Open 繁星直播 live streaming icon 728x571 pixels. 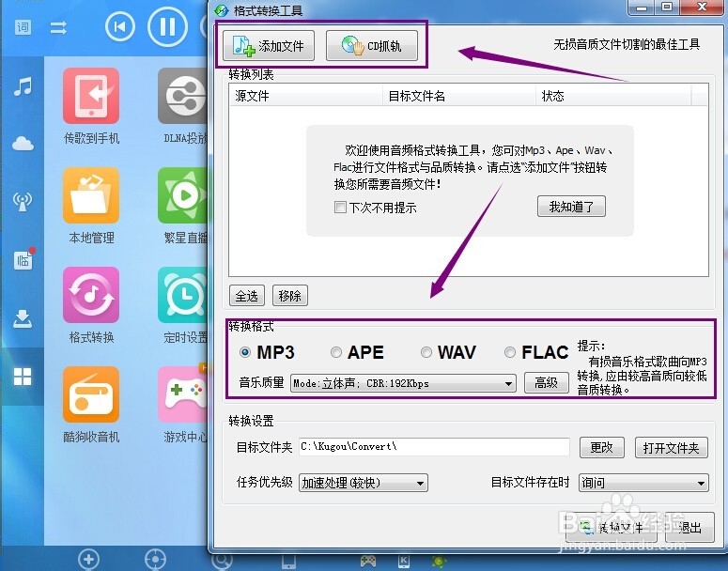[182, 195]
